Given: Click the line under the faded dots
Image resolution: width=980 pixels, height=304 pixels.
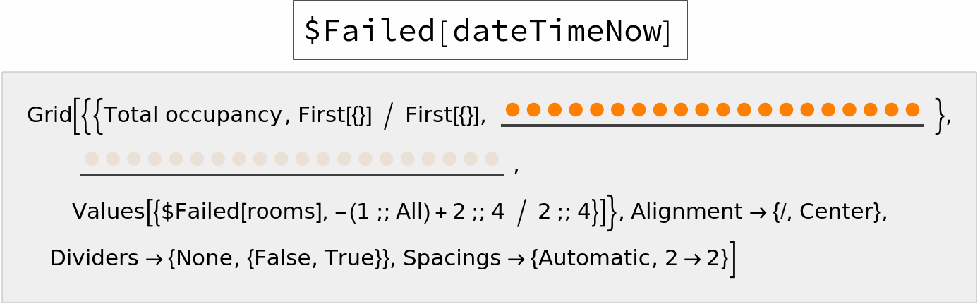Looking at the screenshot, I should point(291,174).
